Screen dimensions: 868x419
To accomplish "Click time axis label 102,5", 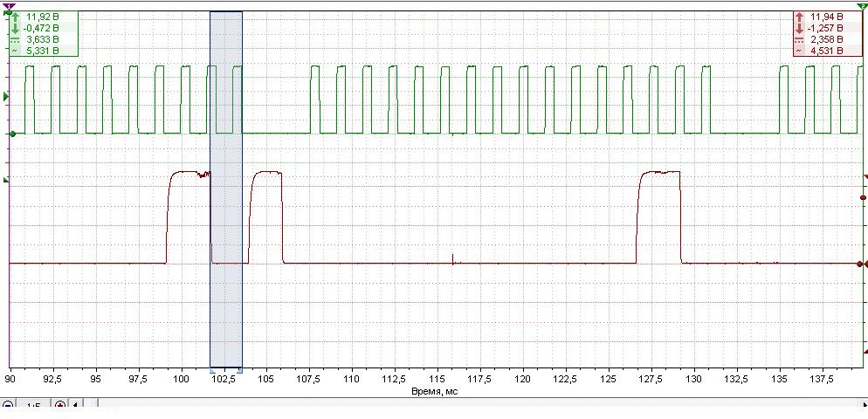I will [x=224, y=379].
